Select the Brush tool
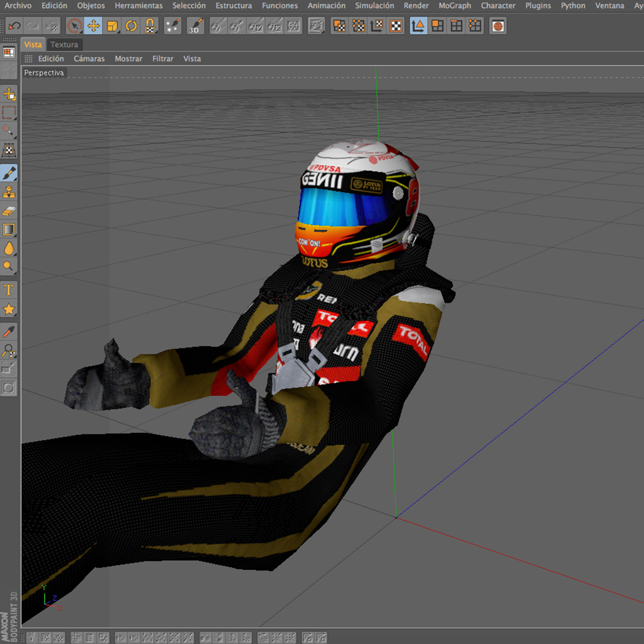The height and width of the screenshot is (644, 644). pyautogui.click(x=9, y=173)
